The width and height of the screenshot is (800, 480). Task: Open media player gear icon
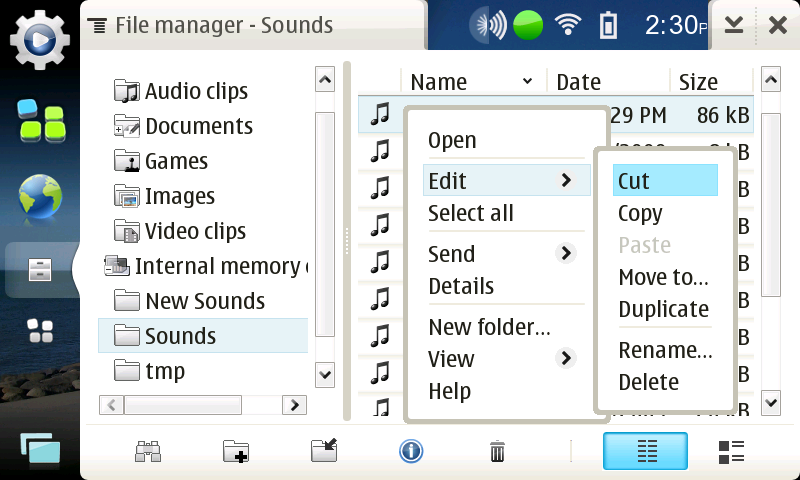coord(39,39)
